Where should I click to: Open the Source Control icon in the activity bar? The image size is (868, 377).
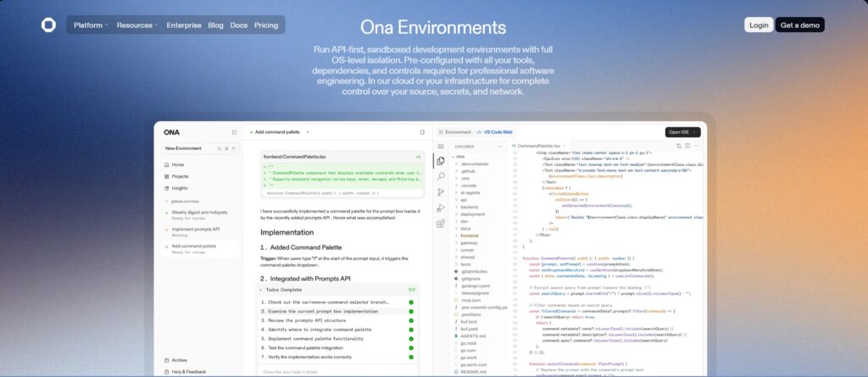click(x=441, y=192)
